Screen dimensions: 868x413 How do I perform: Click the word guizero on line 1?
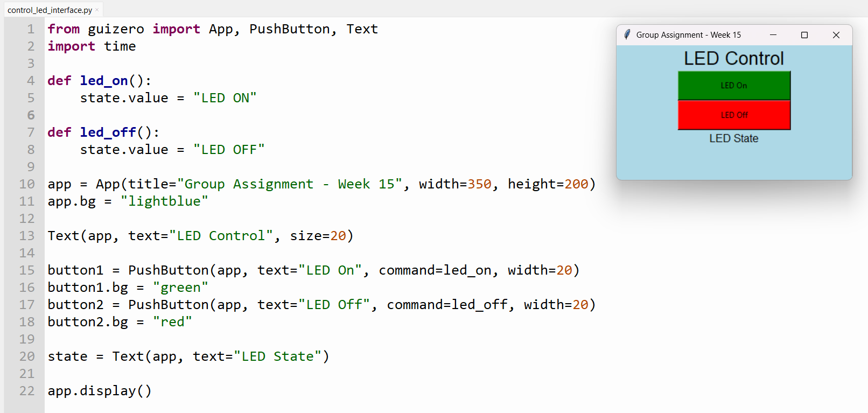tap(116, 29)
